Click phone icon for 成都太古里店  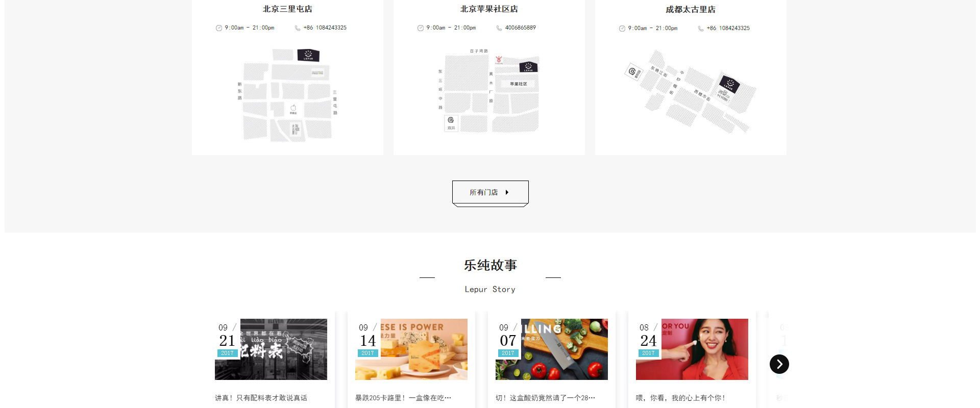coord(701,29)
